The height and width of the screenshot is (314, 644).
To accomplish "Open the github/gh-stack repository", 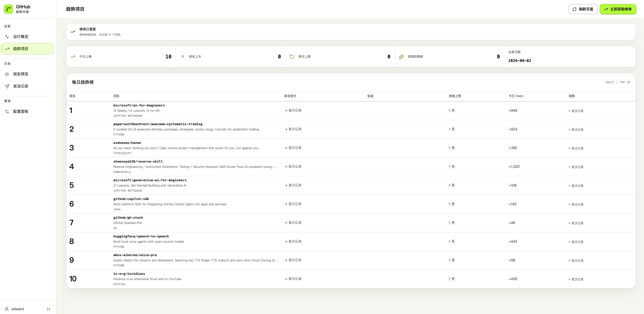I will (128, 218).
